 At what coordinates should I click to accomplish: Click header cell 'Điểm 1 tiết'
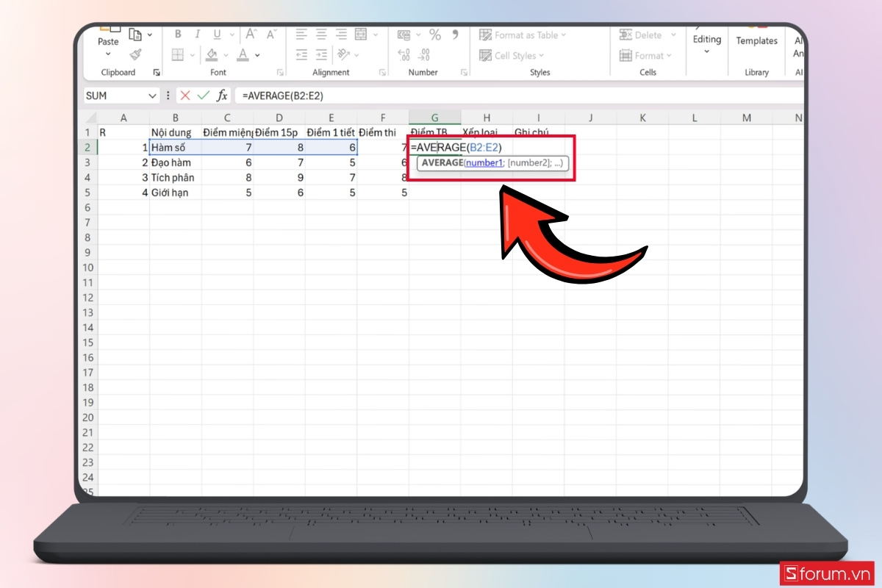coord(331,132)
